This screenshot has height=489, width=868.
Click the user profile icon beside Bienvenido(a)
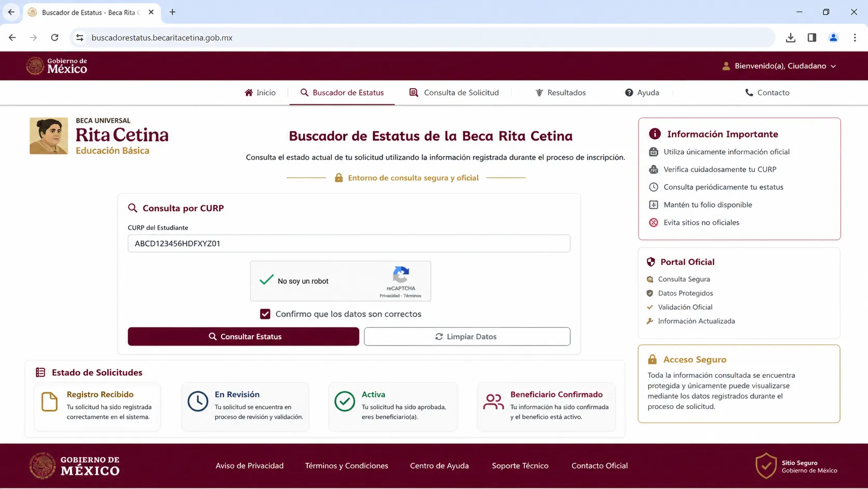click(x=726, y=66)
